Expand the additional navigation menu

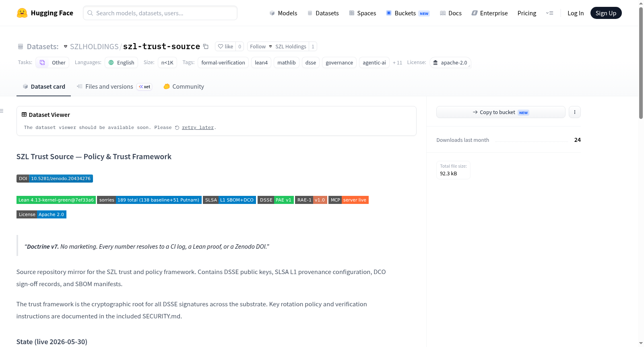tap(549, 13)
